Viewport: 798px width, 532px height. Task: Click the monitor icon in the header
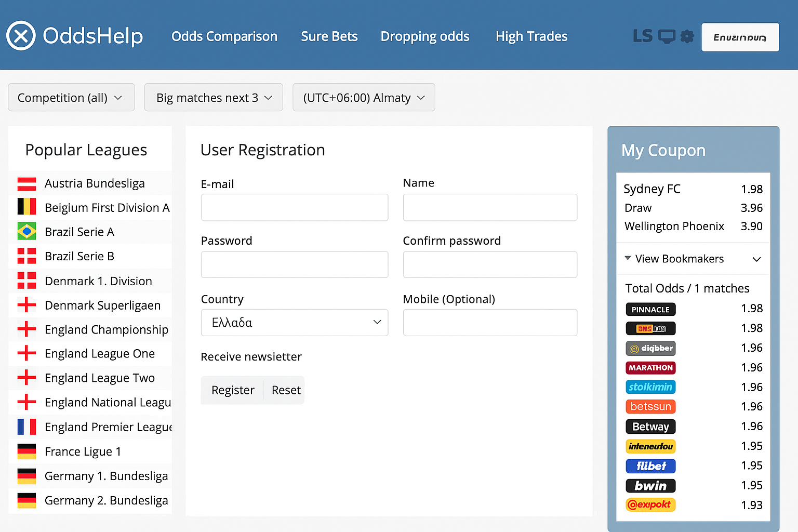[x=667, y=36]
